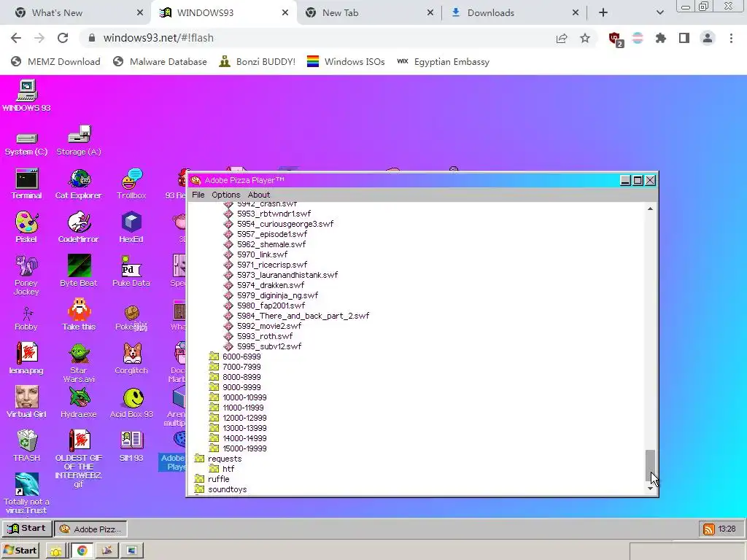
Task: Bookmark this page with star icon
Action: pyautogui.click(x=585, y=38)
